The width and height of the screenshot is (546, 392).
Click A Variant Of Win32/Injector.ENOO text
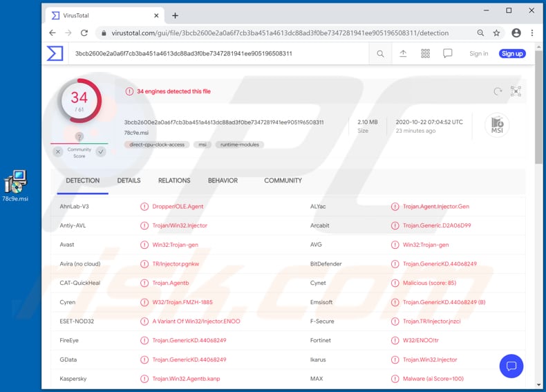coord(196,321)
